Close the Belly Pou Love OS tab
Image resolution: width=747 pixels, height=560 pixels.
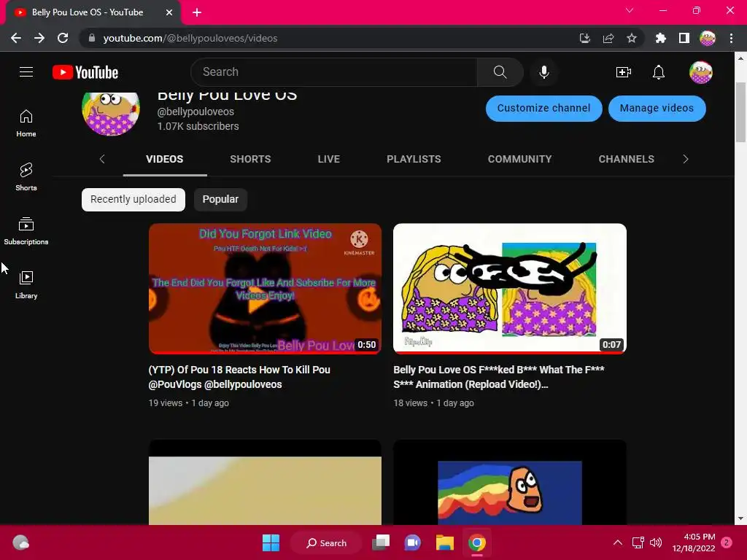pos(169,12)
